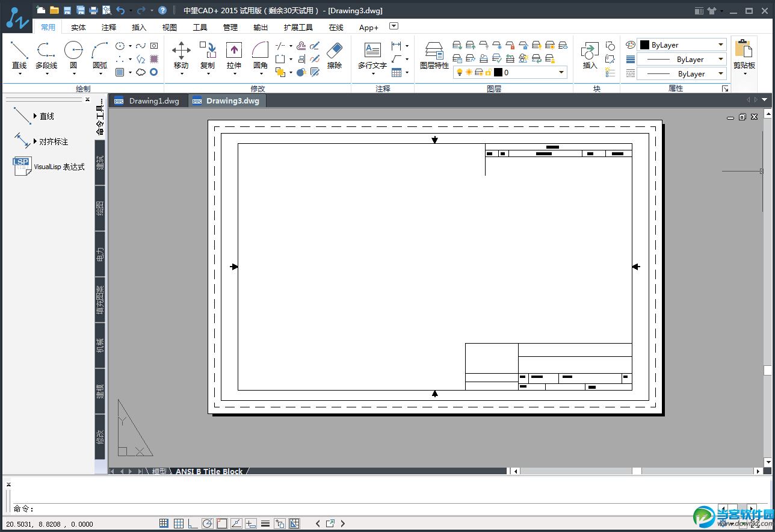Viewport: 775px width, 532px height.
Task: Click the save icon in quick access toolbar
Action: 67,10
